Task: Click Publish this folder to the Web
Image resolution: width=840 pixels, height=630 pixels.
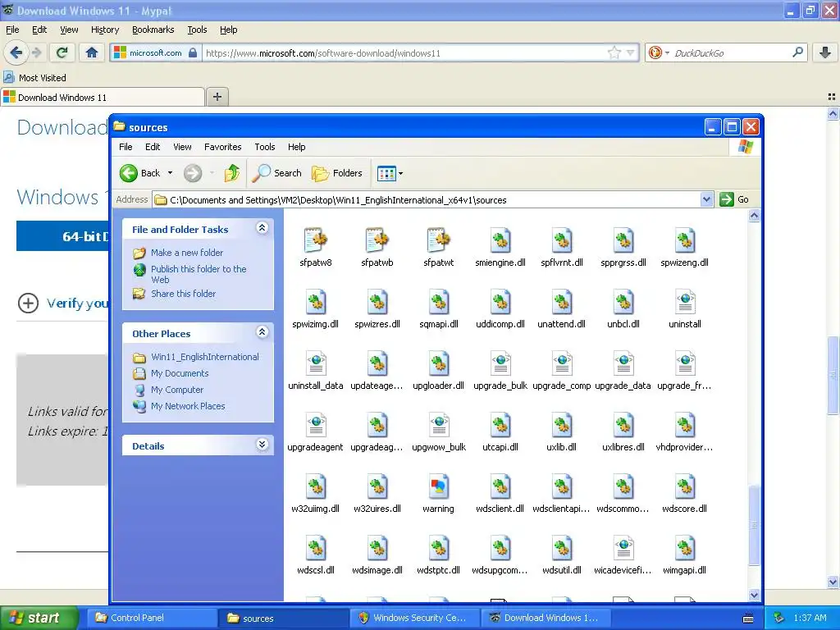Action: pyautogui.click(x=199, y=274)
